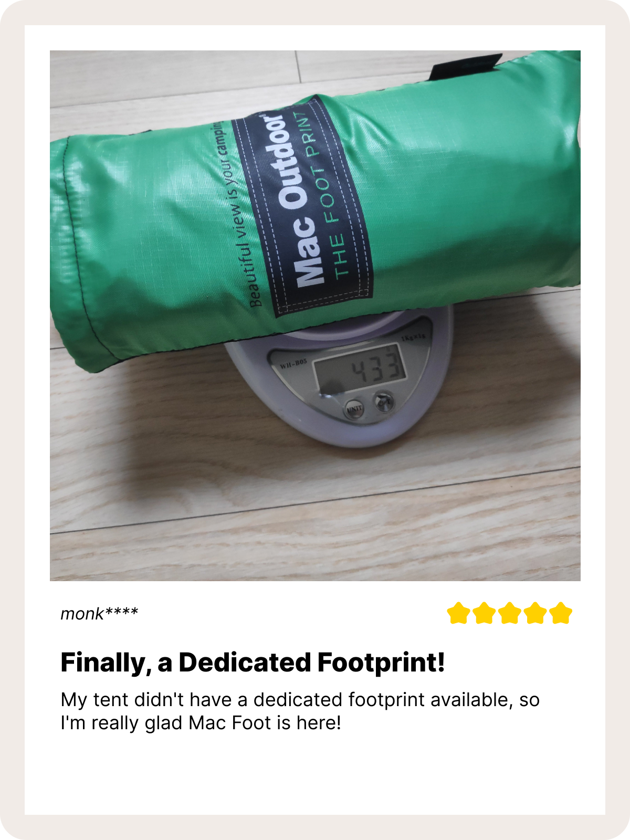This screenshot has height=840, width=630.
Task: Click the round button right of UNIT
Action: 384,402
